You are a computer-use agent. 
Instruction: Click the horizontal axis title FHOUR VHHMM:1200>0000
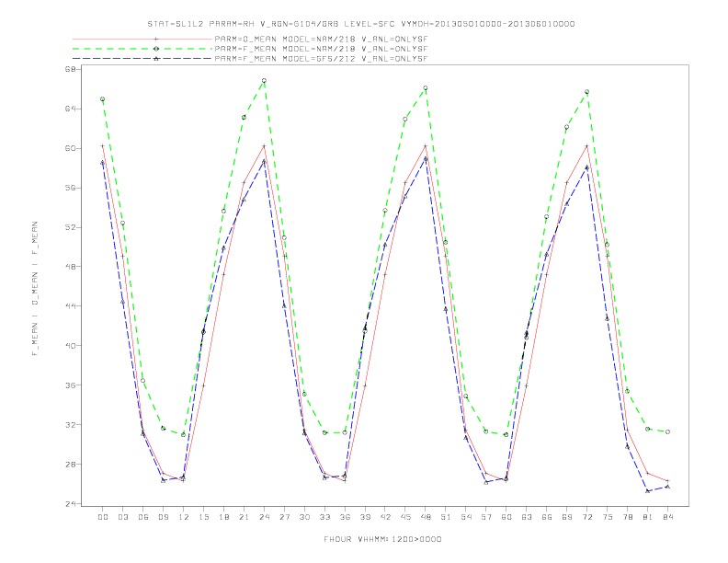(382, 539)
